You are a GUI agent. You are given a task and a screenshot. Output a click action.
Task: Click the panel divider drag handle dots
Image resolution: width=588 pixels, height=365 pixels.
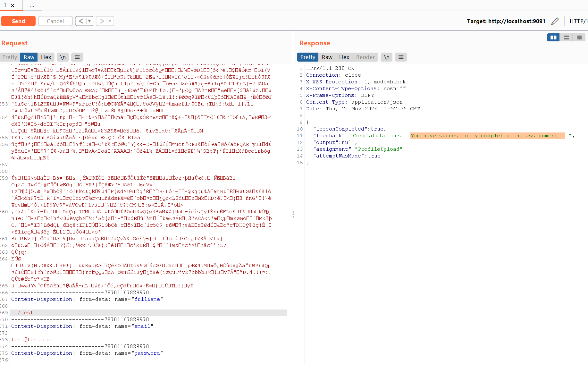(293, 215)
